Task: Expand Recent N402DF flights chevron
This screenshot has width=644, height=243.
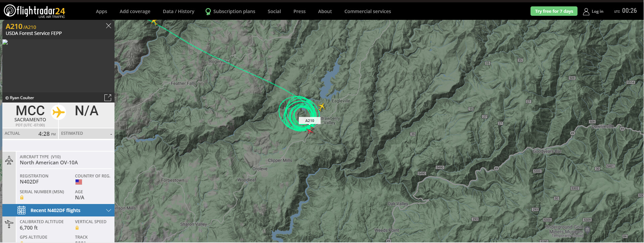Action: tap(108, 210)
